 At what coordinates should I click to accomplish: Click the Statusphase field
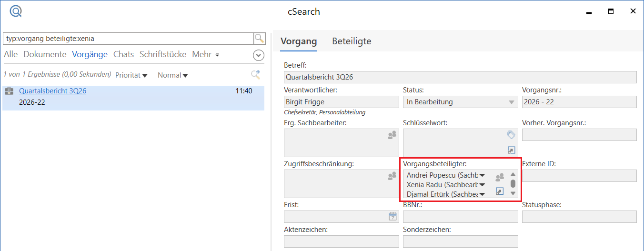[x=579, y=217]
